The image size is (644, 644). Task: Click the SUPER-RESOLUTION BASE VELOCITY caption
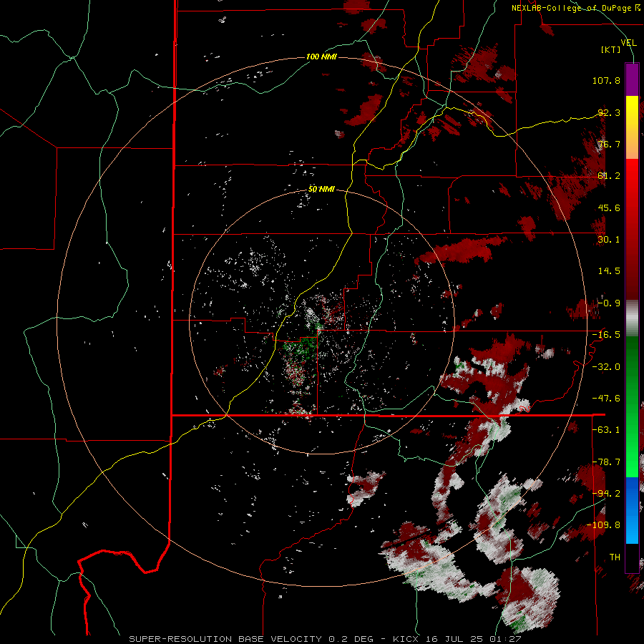point(225,639)
